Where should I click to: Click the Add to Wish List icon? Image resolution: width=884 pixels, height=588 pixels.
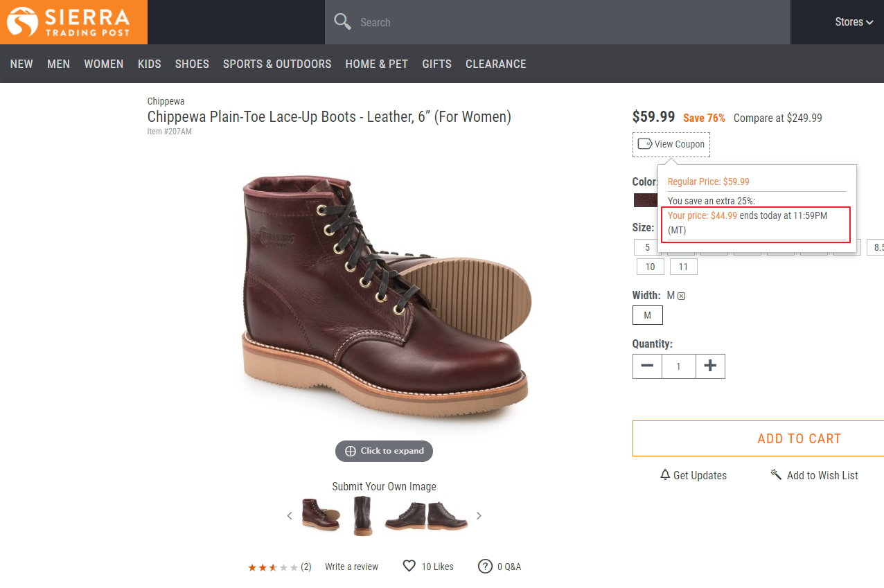click(776, 475)
